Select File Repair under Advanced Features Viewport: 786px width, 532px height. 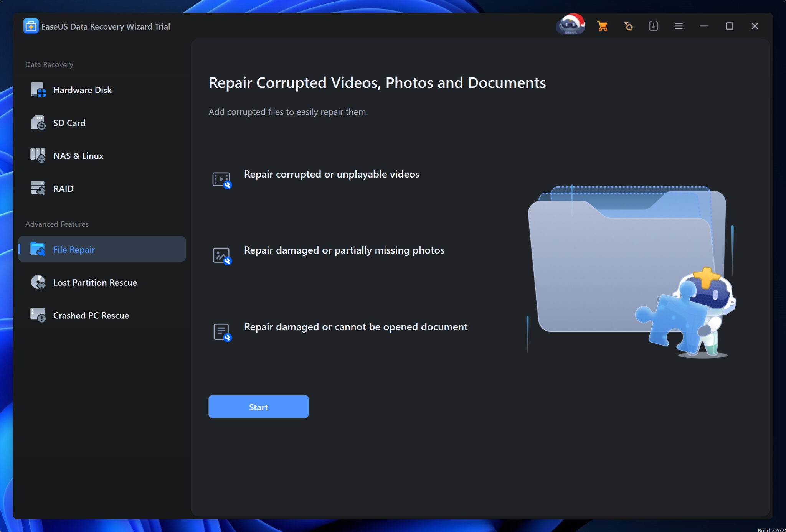click(x=74, y=249)
